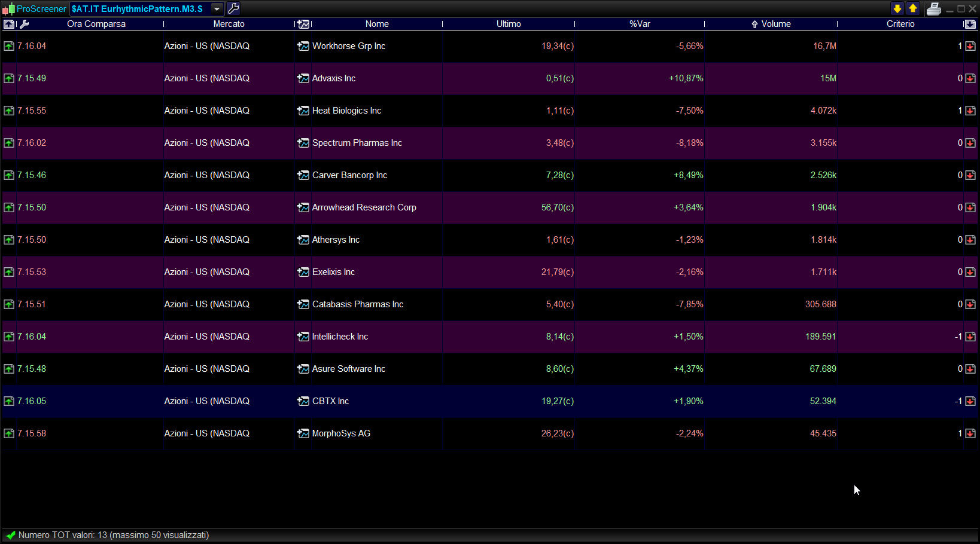Open chart icon beside Athersys Inc
Viewport: 980px width, 544px height.
coord(303,240)
